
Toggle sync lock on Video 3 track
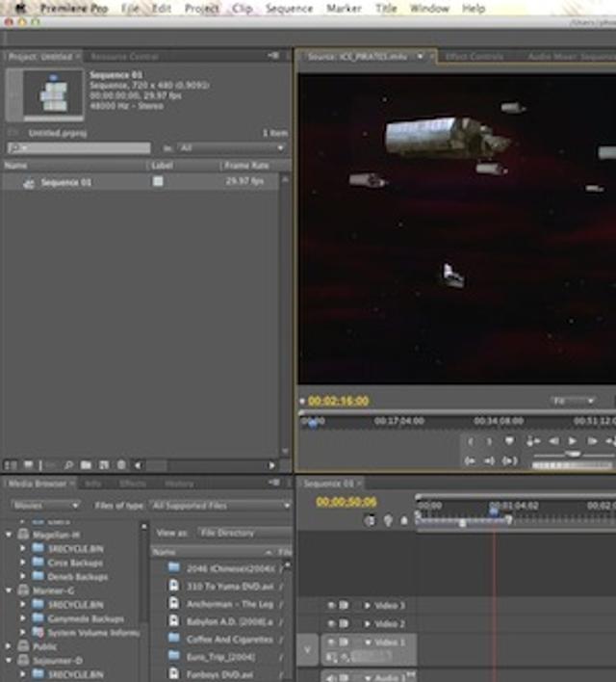[x=344, y=606]
